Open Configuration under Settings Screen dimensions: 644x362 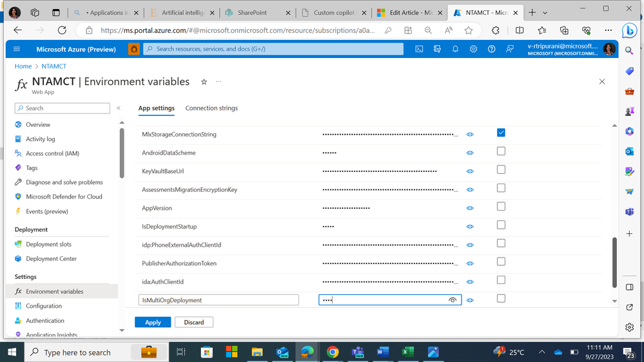[44, 306]
